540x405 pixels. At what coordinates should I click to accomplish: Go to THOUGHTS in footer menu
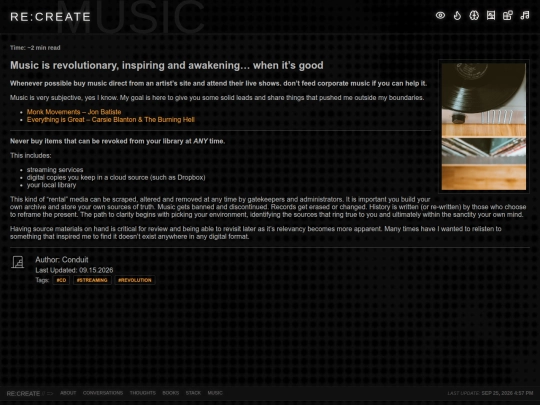click(x=143, y=393)
